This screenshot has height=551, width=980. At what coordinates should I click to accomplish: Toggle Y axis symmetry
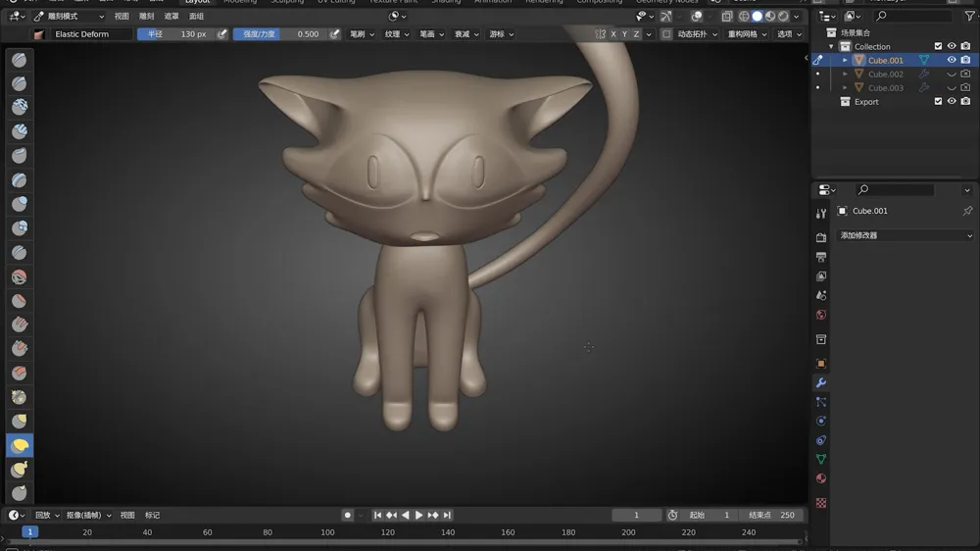click(x=624, y=34)
